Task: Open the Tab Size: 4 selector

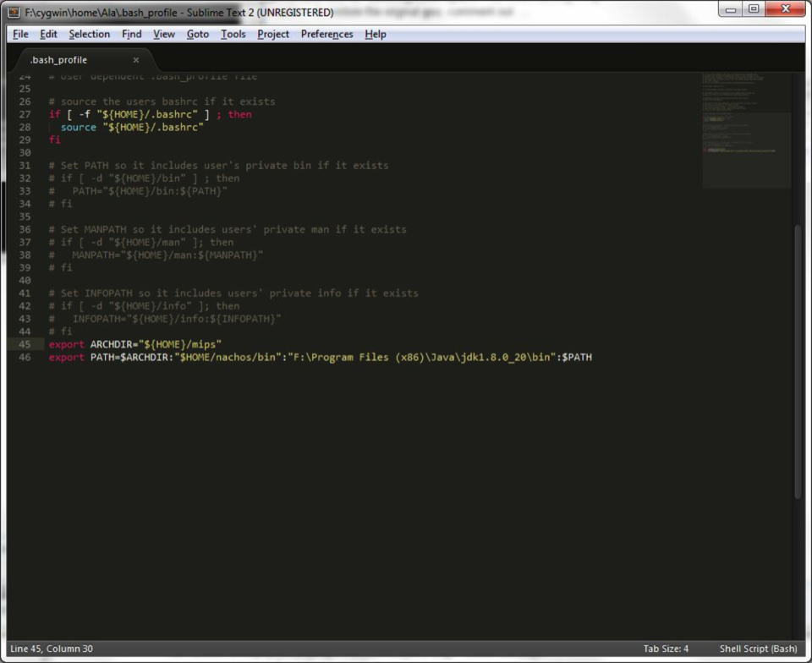Action: (666, 649)
